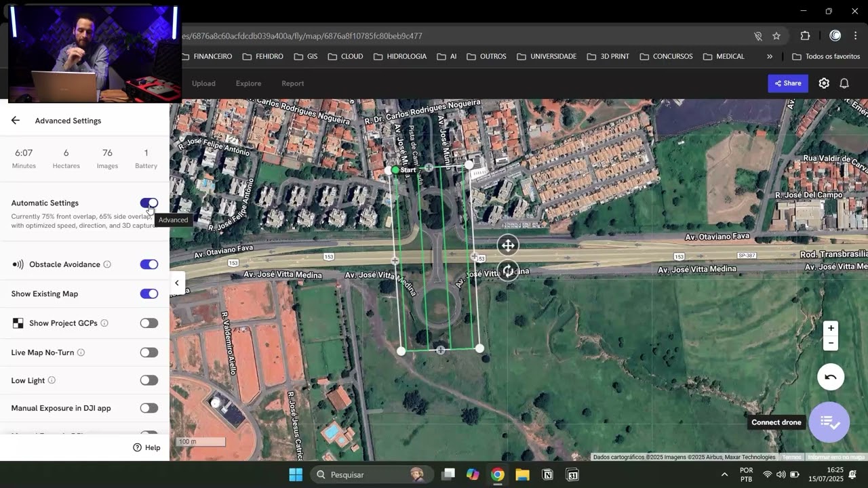Image resolution: width=868 pixels, height=488 pixels.
Task: Open the CLOUD bookmarks folder
Action: click(x=345, y=56)
